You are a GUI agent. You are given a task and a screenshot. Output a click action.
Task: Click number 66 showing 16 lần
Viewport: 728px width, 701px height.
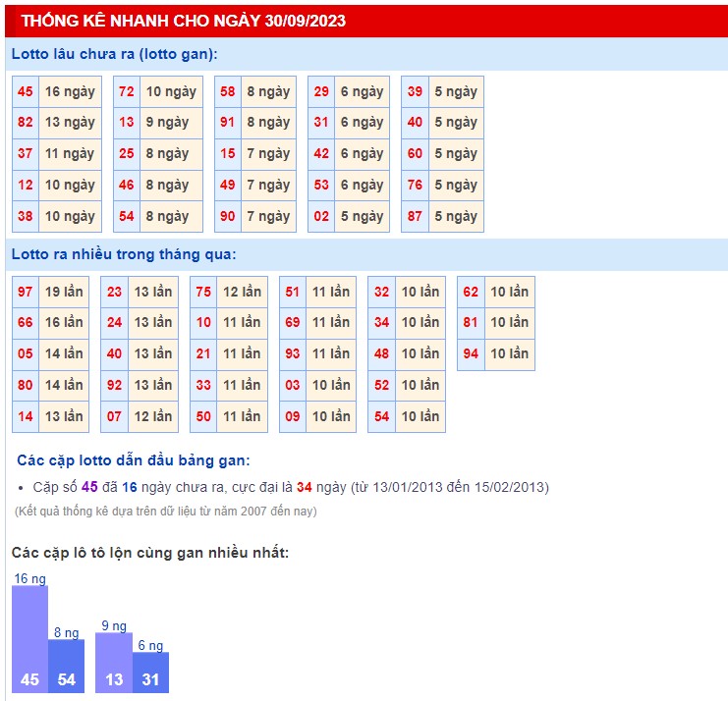point(26,322)
